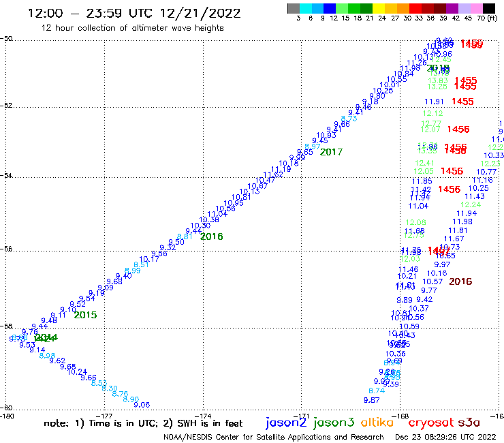Viewport: 504px width, 443px height.
Task: Click the chart title '12:00 – 23:59 UTC 12/21/2022'
Action: click(134, 14)
